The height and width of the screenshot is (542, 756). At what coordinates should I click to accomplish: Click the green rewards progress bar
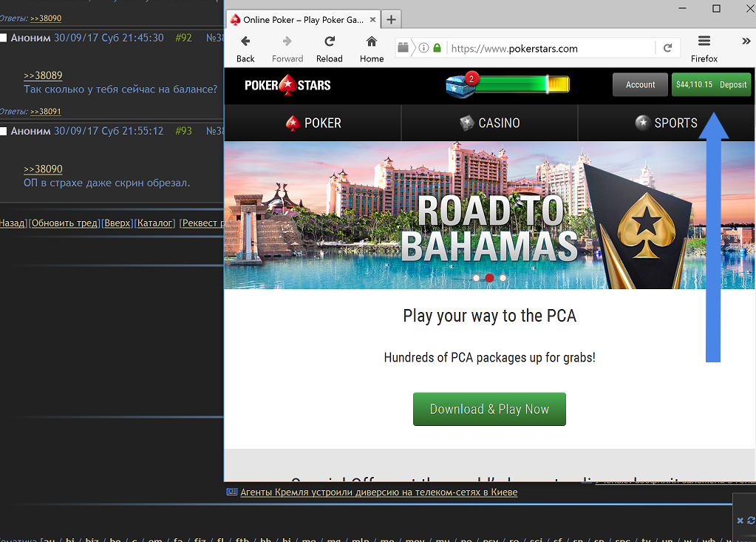click(522, 84)
